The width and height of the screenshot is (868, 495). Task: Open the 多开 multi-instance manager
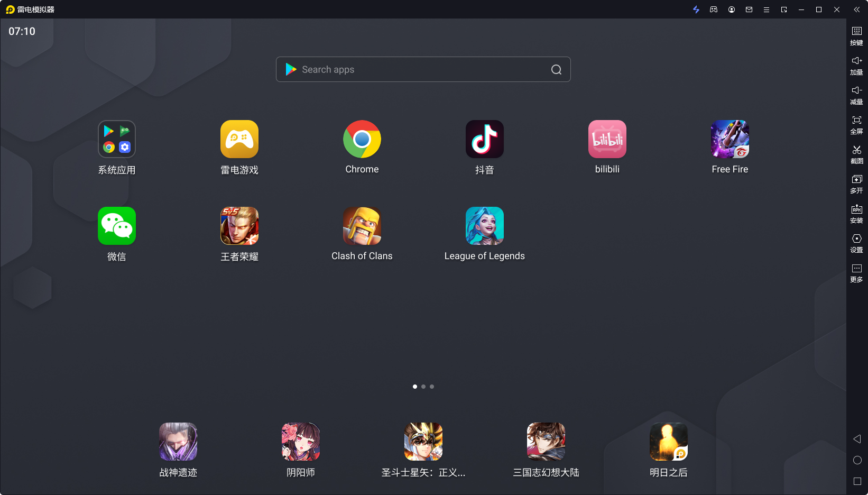[x=857, y=184]
